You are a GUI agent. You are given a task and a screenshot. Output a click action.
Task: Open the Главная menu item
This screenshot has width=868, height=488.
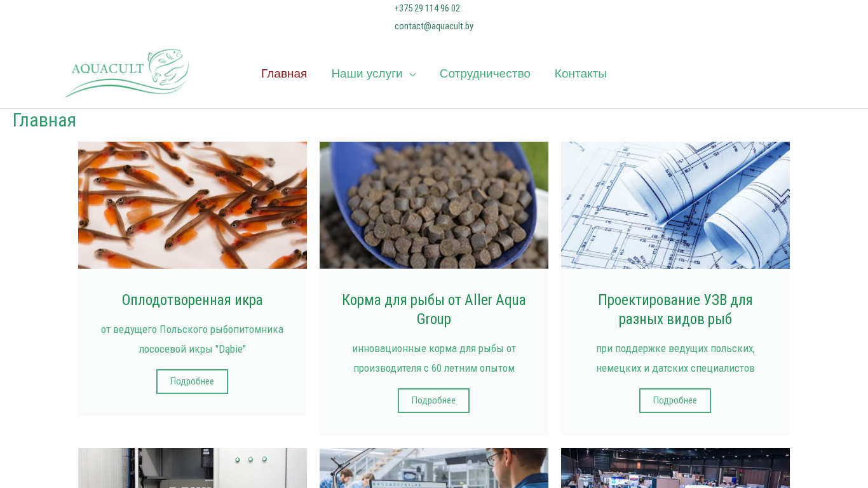coord(284,74)
